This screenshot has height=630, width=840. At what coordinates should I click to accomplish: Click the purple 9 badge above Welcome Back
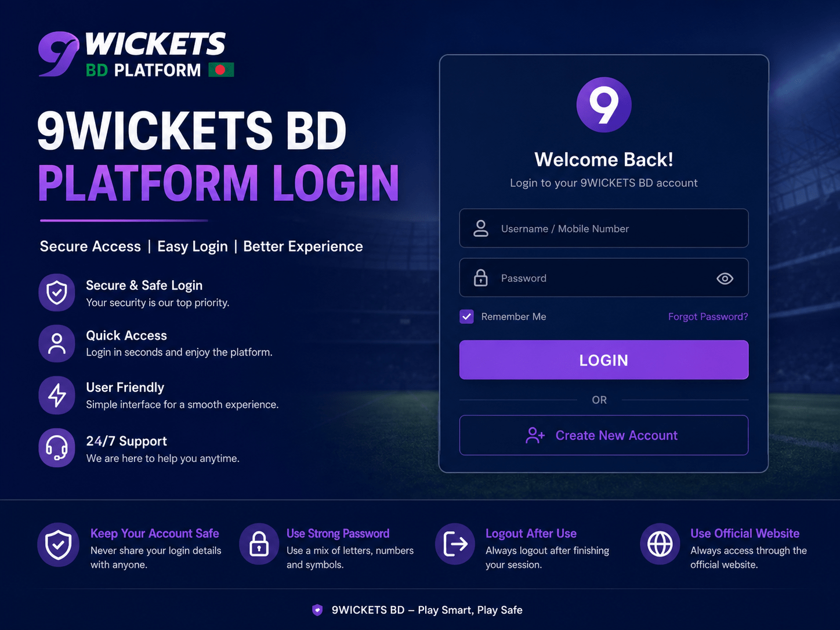[x=604, y=104]
